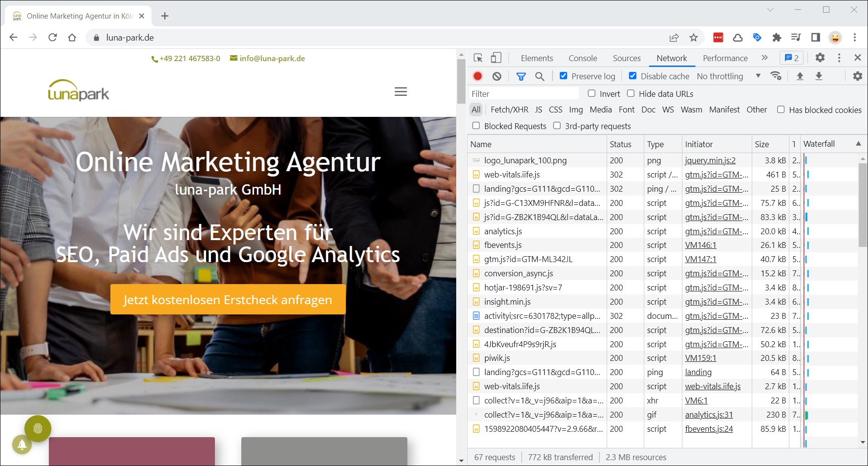This screenshot has width=868, height=466.
Task: Switch to the Elements tab
Action: coord(537,58)
